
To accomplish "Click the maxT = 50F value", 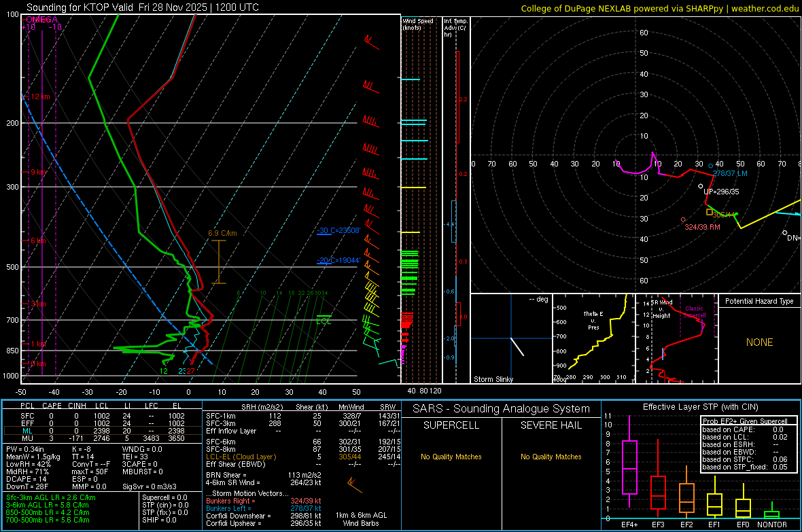I will click(90, 472).
